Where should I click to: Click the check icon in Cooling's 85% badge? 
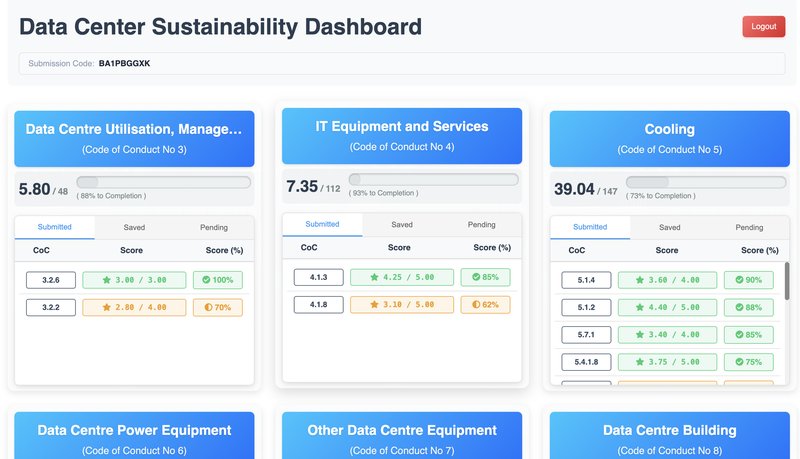(x=739, y=335)
